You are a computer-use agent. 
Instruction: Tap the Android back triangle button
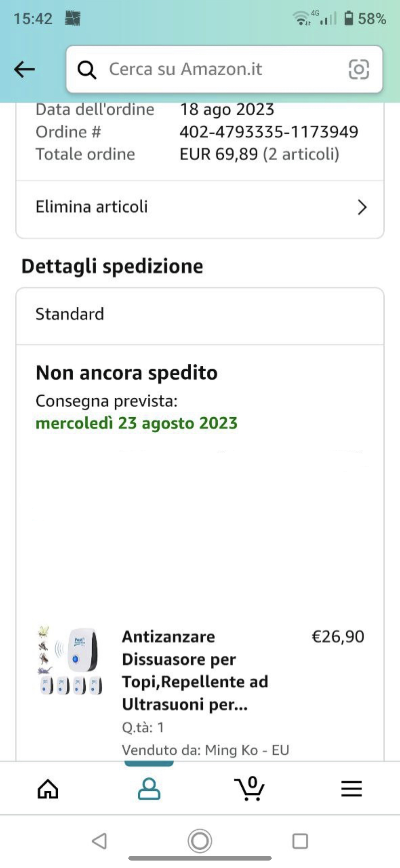100,841
